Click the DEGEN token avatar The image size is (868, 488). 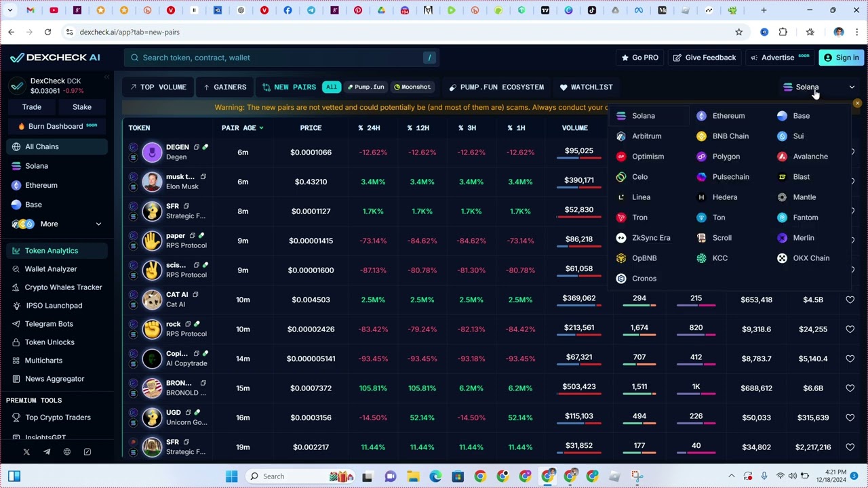[152, 152]
